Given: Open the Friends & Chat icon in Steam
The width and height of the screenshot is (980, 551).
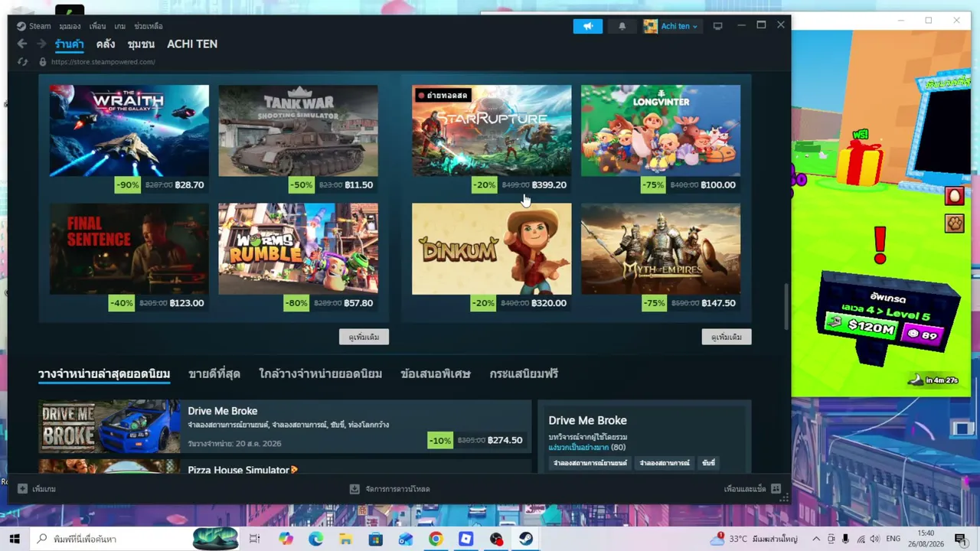Looking at the screenshot, I should pos(776,488).
